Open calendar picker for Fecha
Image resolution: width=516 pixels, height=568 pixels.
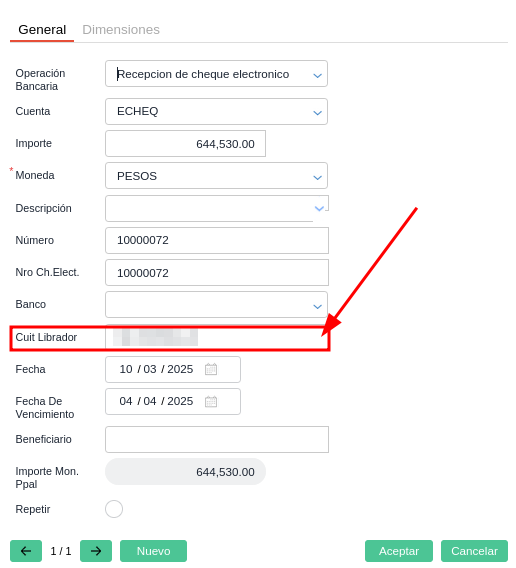pyautogui.click(x=211, y=369)
